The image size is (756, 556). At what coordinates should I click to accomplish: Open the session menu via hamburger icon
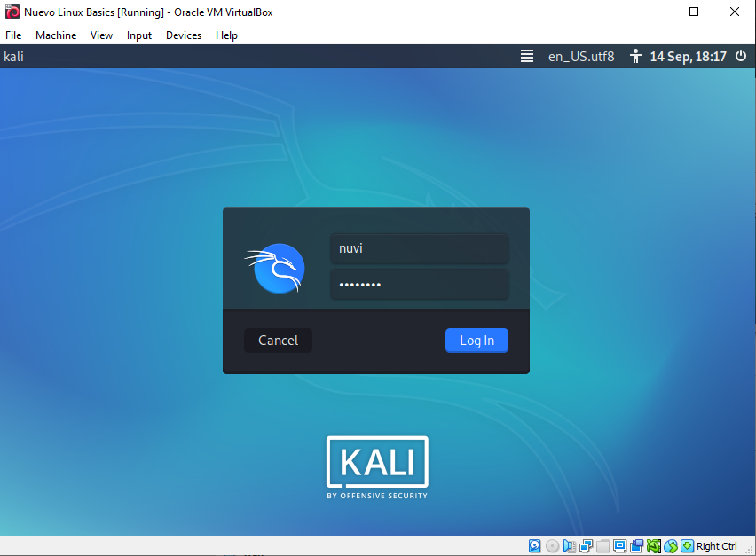pos(527,56)
